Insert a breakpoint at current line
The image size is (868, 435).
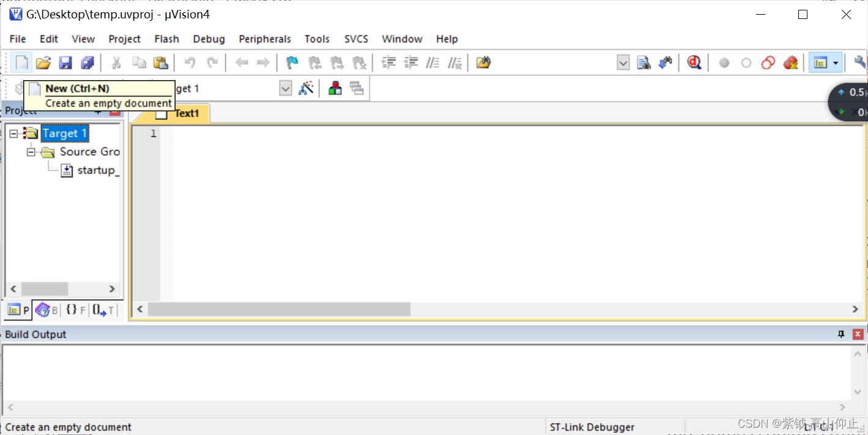(x=724, y=62)
